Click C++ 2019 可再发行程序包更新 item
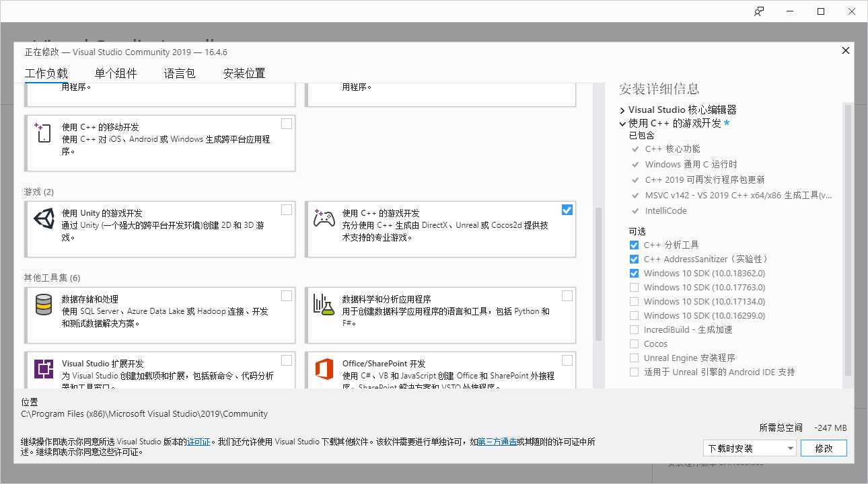Viewport: 868px width, 484px height. [x=704, y=180]
